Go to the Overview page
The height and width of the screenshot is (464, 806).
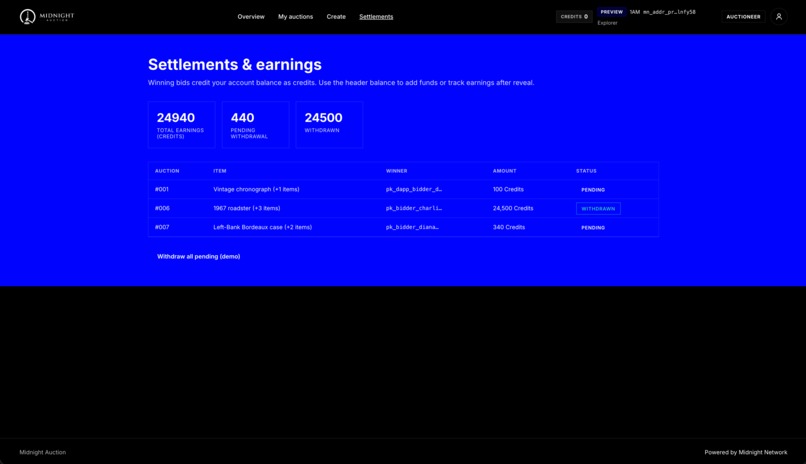(x=251, y=16)
